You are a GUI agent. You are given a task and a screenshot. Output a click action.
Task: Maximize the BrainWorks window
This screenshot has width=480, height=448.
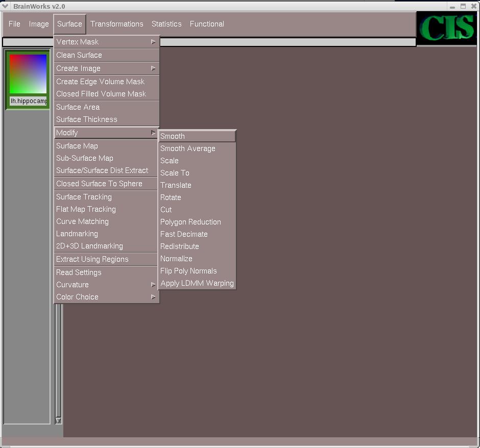click(x=463, y=6)
